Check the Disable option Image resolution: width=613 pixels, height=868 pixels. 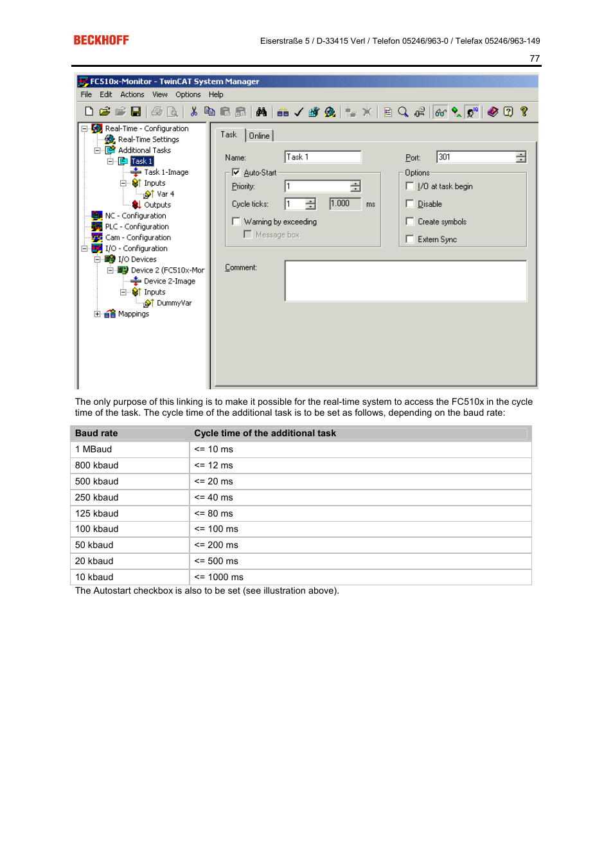(x=409, y=204)
